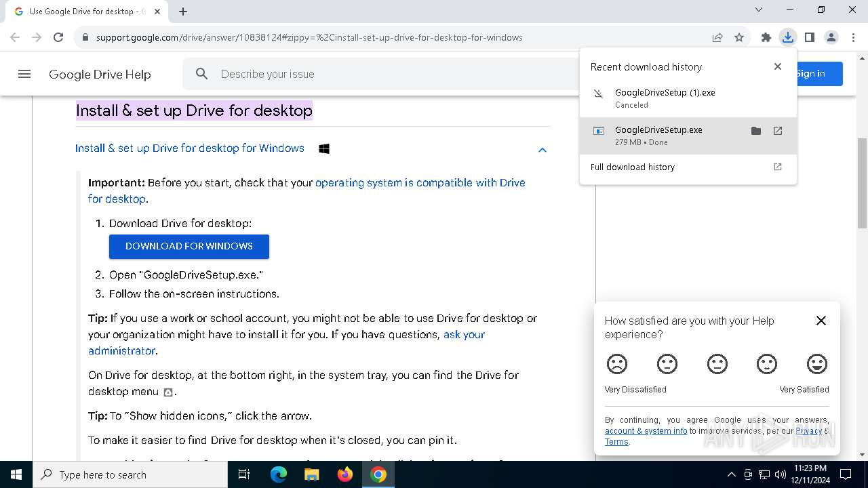
Task: Select the second dissatisfied face
Action: coord(667,364)
